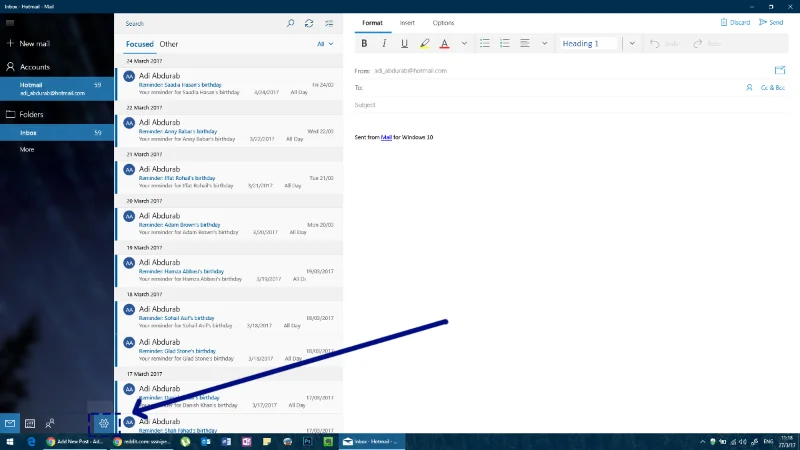This screenshot has height=450, width=800.
Task: Insert a numbered list
Action: coord(505,43)
